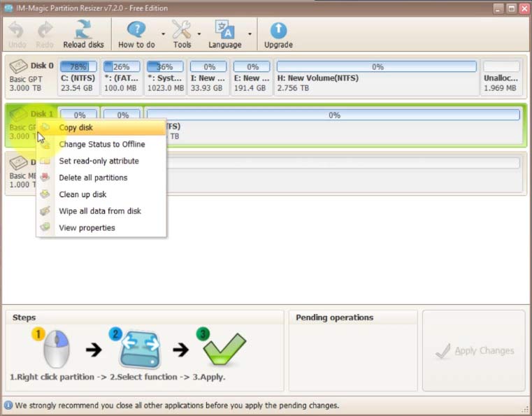Click the Reload disks toolbar icon
532x416 pixels.
coord(83,30)
